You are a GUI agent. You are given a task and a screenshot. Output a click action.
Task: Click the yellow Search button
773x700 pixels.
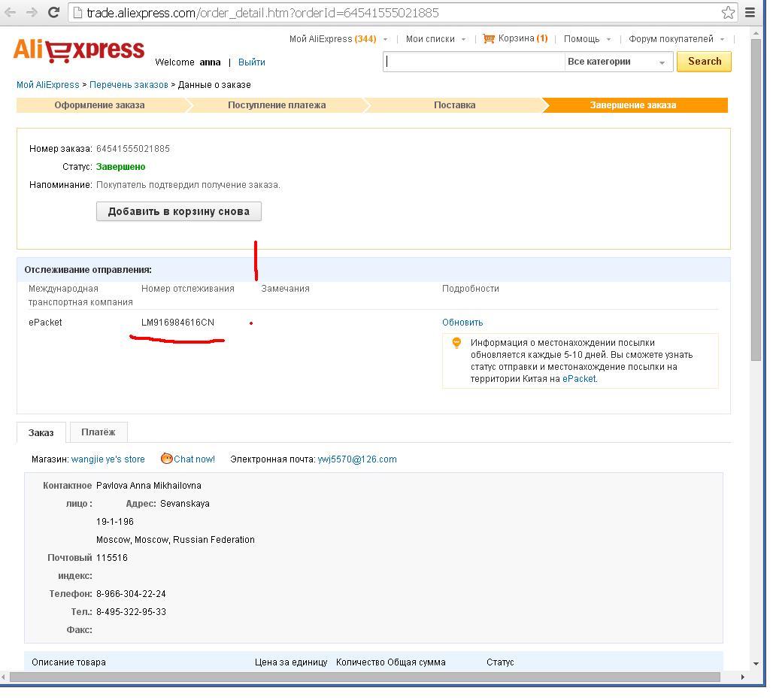point(704,62)
